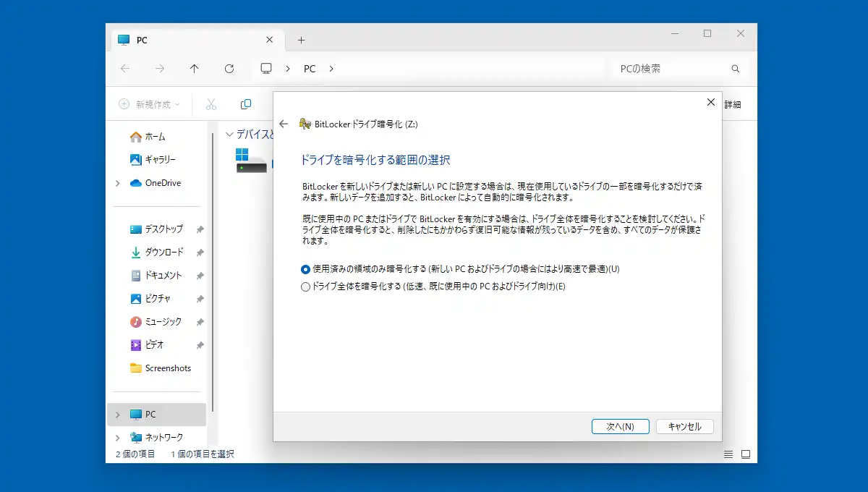Expand the OneDrive tree node
The image size is (868, 492).
point(118,184)
